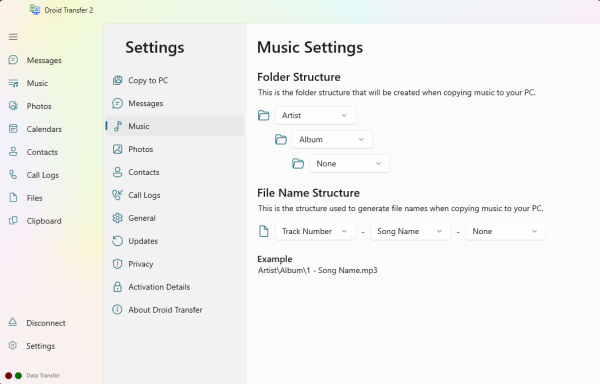Viewport: 600px width, 384px height.
Task: Click the Clipboard icon in left sidebar
Action: pos(13,221)
